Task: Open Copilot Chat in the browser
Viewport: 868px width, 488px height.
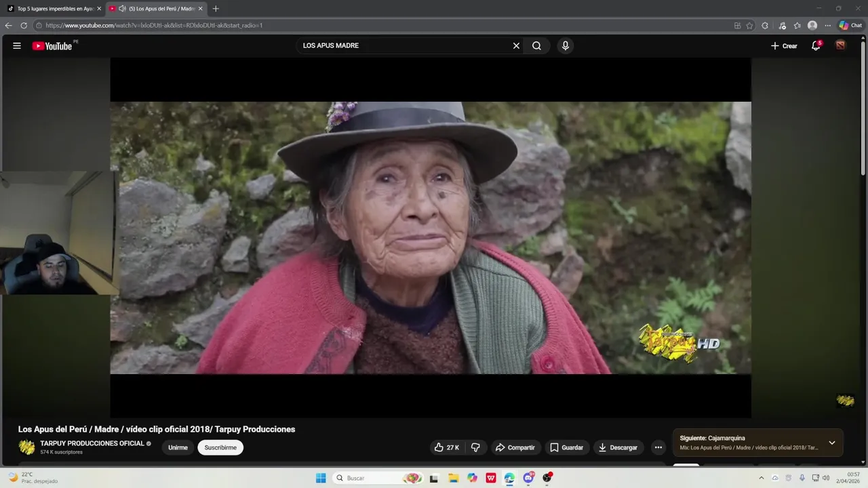Action: [x=850, y=25]
